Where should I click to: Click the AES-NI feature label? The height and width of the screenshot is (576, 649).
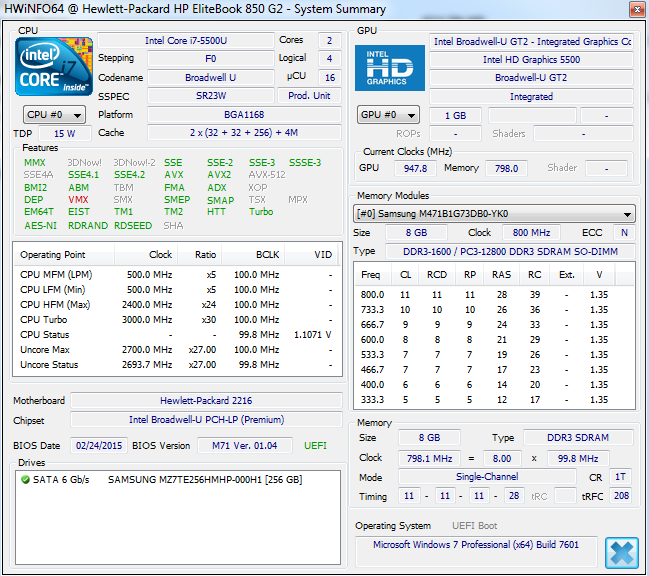tap(40, 226)
